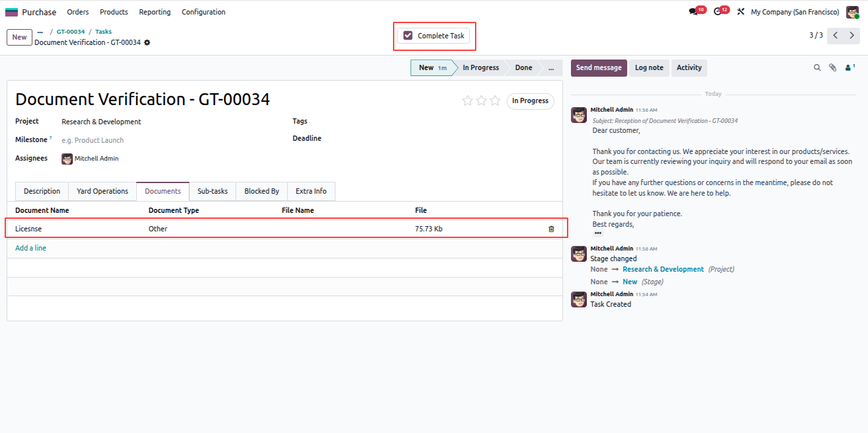The image size is (868, 433).
Task: Switch to the Extra Info tab
Action: tap(311, 191)
